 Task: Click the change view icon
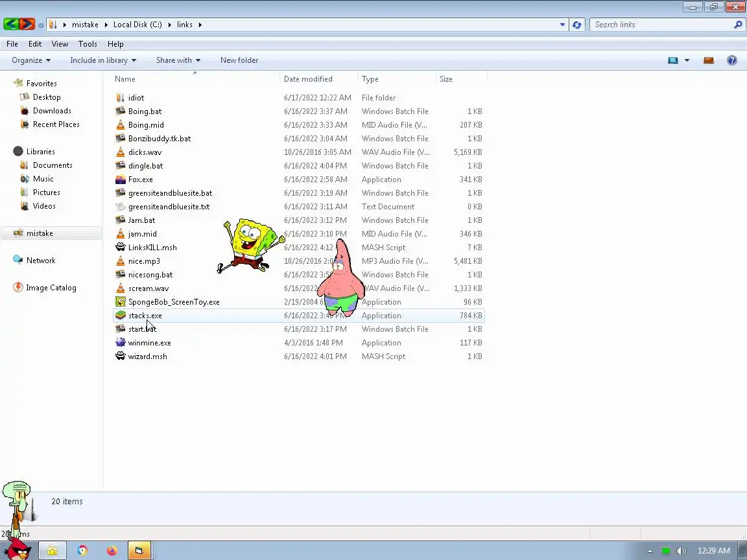click(x=673, y=60)
